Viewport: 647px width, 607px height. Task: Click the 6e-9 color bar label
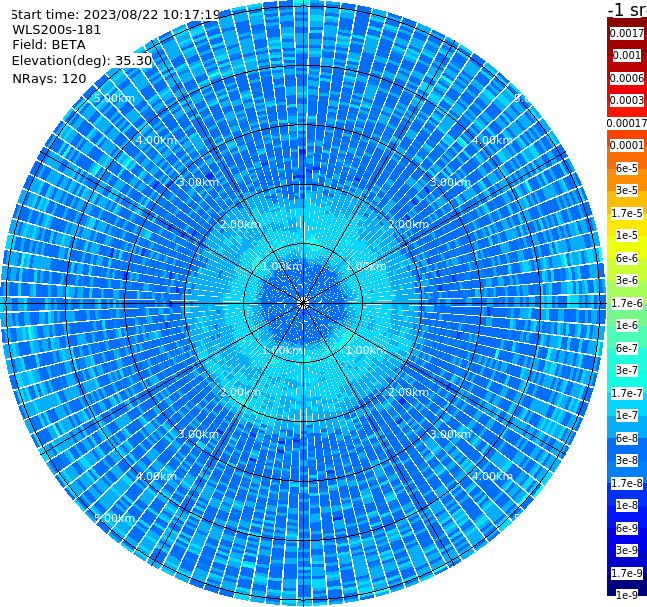pos(627,528)
